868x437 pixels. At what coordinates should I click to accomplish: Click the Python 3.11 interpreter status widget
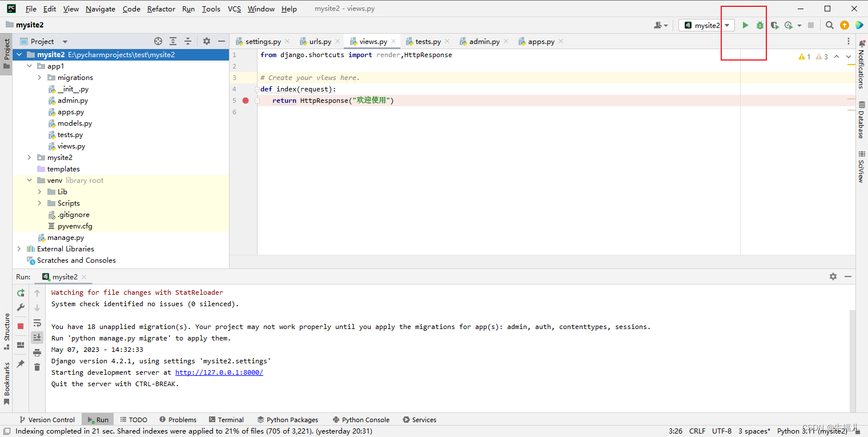[812, 431]
